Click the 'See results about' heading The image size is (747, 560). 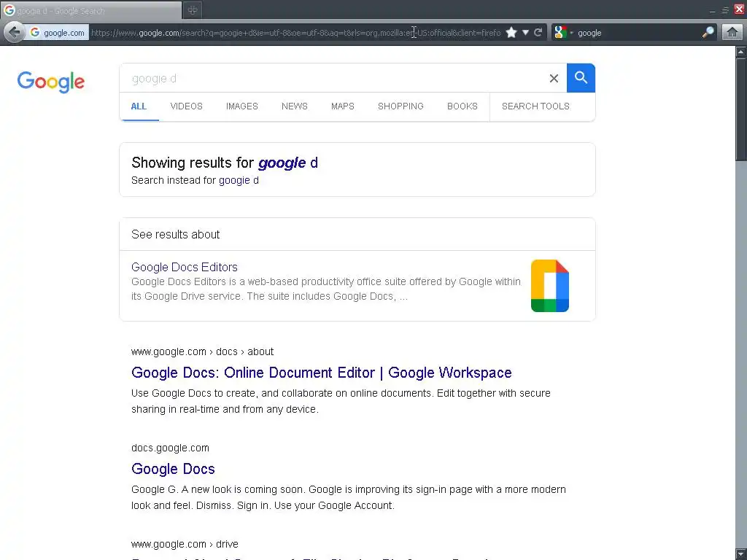175,234
